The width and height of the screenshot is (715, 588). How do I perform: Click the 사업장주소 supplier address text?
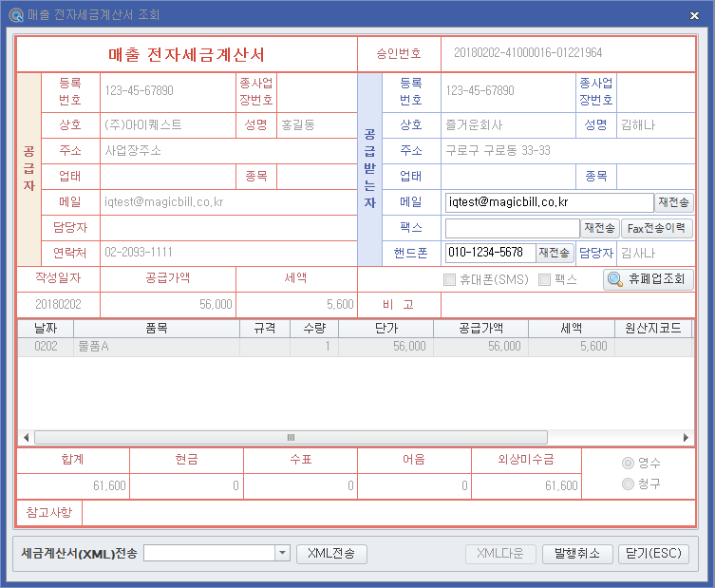point(133,150)
